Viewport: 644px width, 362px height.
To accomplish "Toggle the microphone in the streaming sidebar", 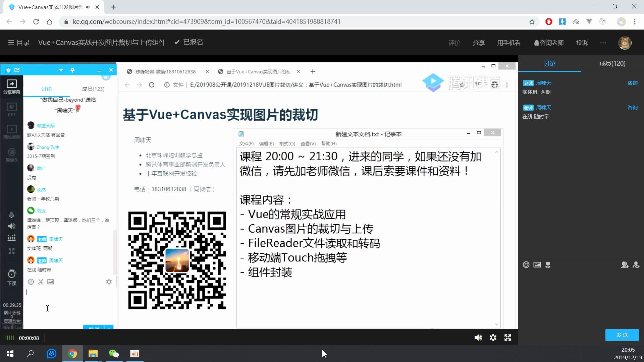I will pyautogui.click(x=11, y=215).
